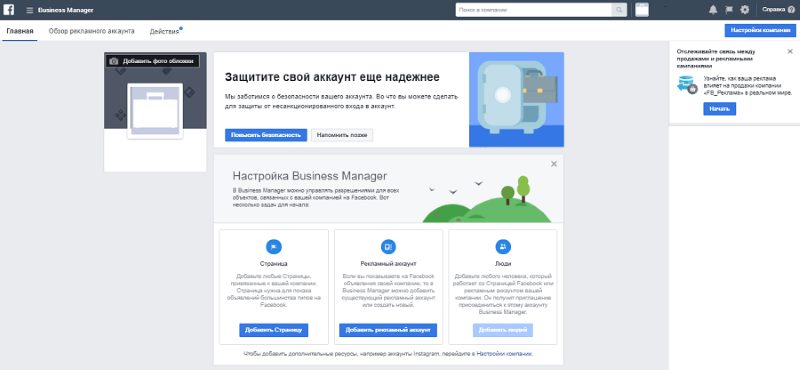
Task: Click the Страница card title
Action: pyautogui.click(x=273, y=264)
